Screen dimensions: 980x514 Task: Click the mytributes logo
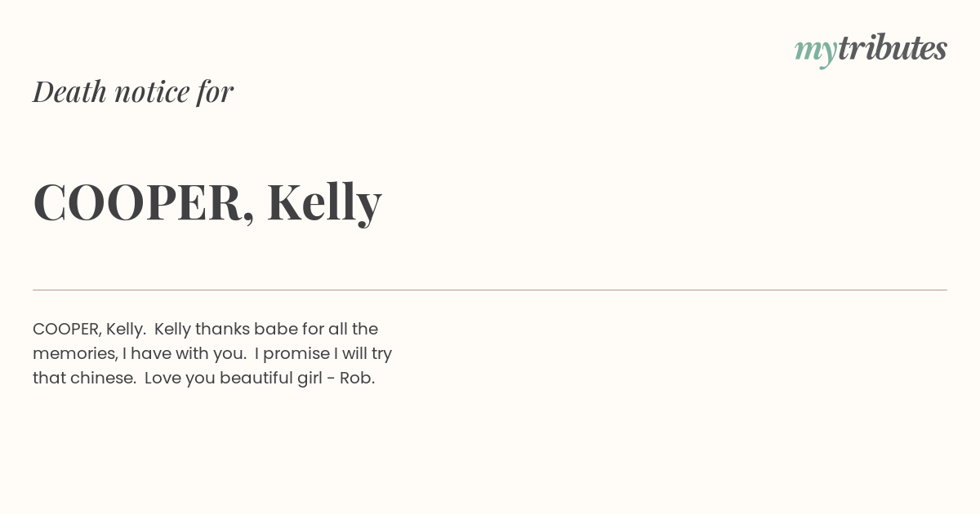pos(871,49)
